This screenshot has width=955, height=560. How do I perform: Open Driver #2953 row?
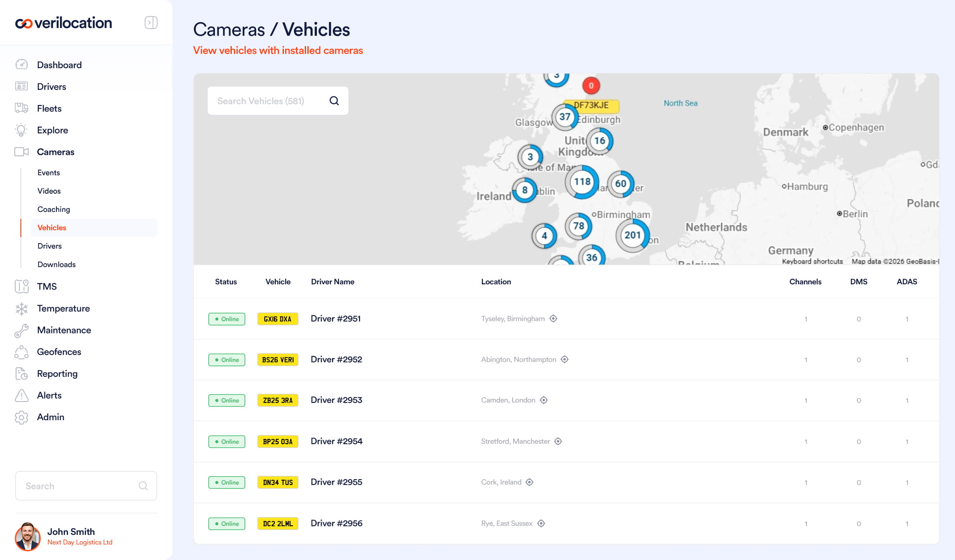pos(336,400)
